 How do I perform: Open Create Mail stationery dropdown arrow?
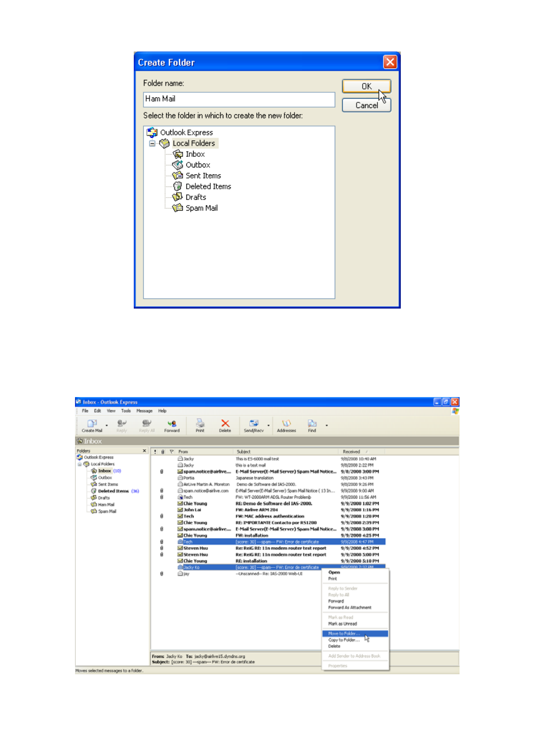[107, 426]
